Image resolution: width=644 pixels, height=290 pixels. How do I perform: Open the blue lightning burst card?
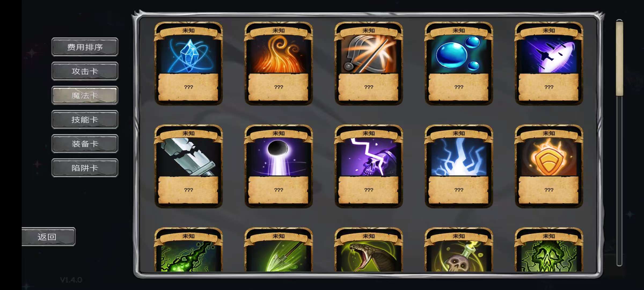point(459,166)
